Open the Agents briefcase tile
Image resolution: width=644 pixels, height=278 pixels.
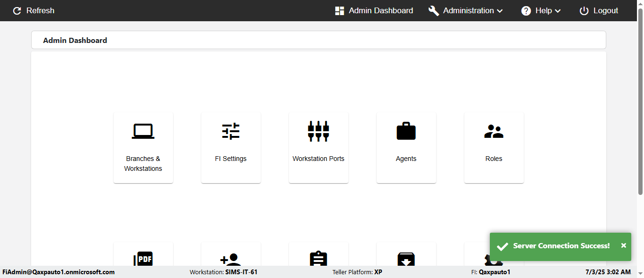(406, 148)
